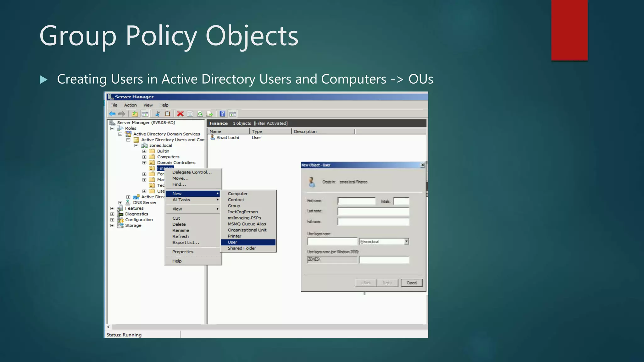Open the Help menu in the menu bar
This screenshot has width=644, height=362.
[164, 105]
